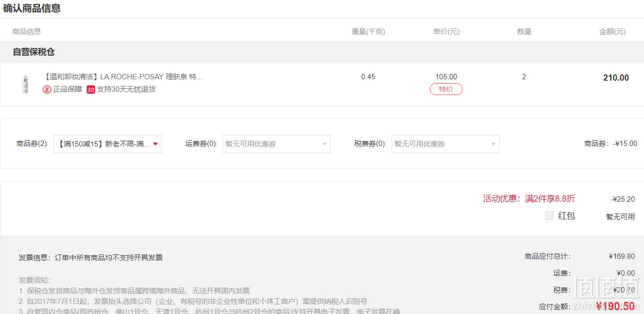The image size is (644, 314).
Task: Open the 商品券 coupon dropdown
Action: tap(107, 144)
